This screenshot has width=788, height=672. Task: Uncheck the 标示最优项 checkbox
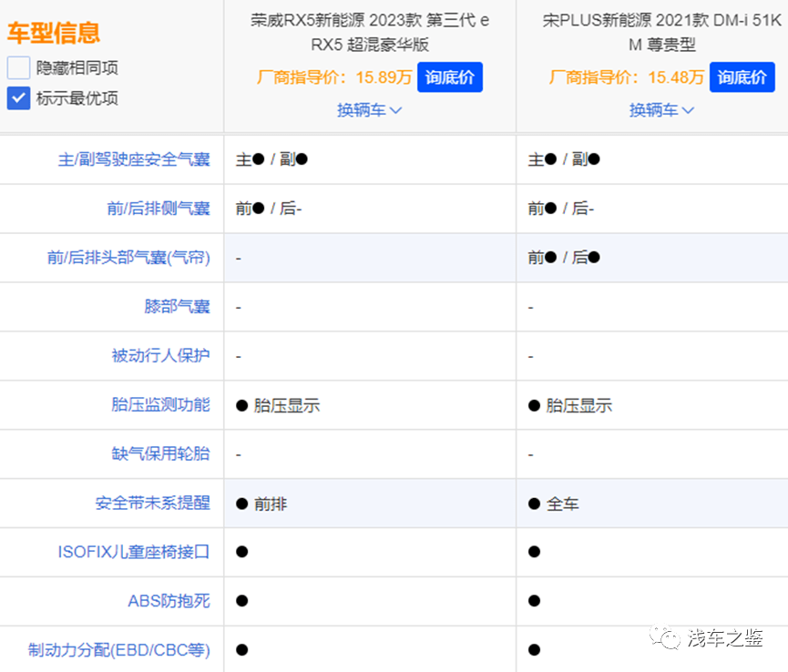(19, 98)
